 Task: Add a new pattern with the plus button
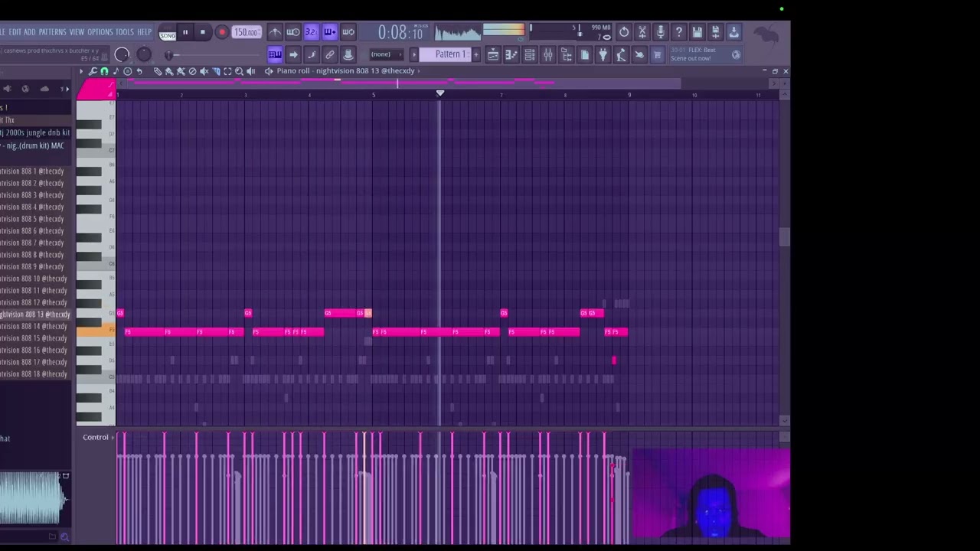(x=476, y=54)
